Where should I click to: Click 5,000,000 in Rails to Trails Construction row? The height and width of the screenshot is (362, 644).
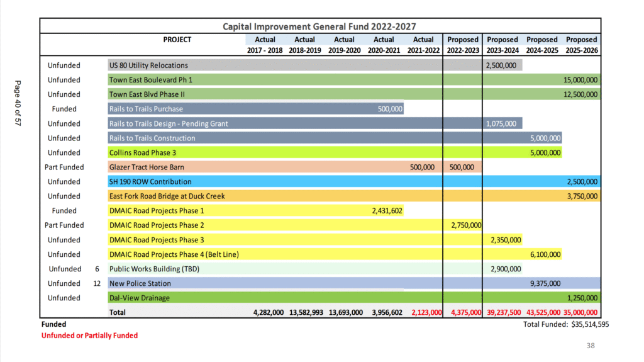point(545,139)
